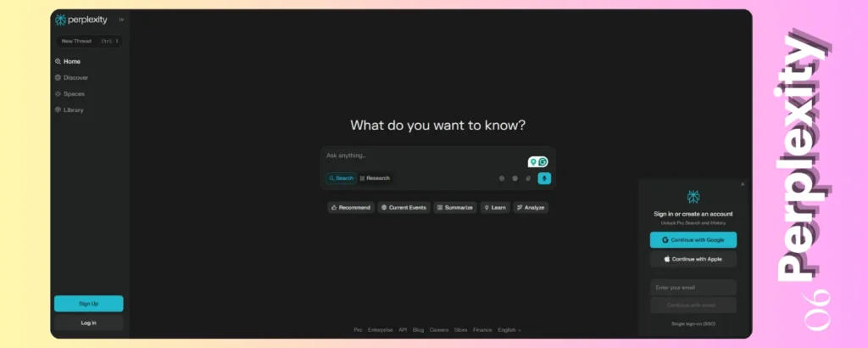Choose the Current Events suggestion chip
Viewport: 868px width, 348px height.
click(x=403, y=207)
